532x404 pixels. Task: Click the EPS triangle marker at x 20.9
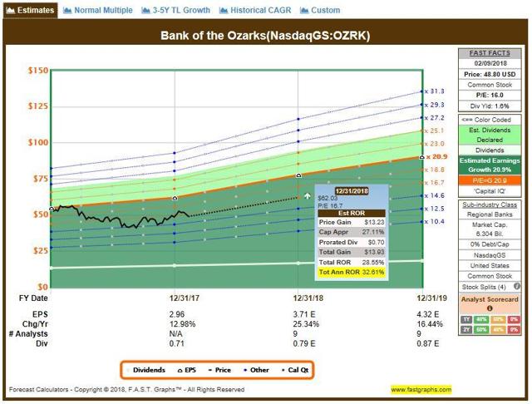(421, 157)
